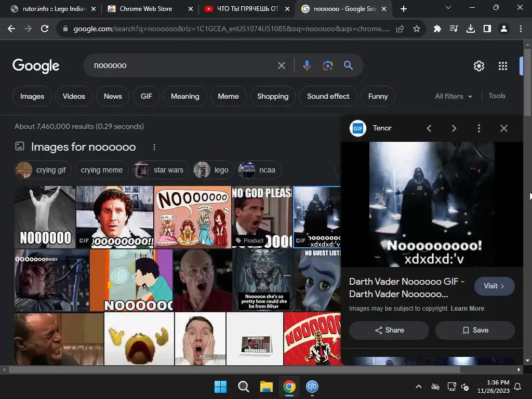Open Google apps grid

pos(503,66)
